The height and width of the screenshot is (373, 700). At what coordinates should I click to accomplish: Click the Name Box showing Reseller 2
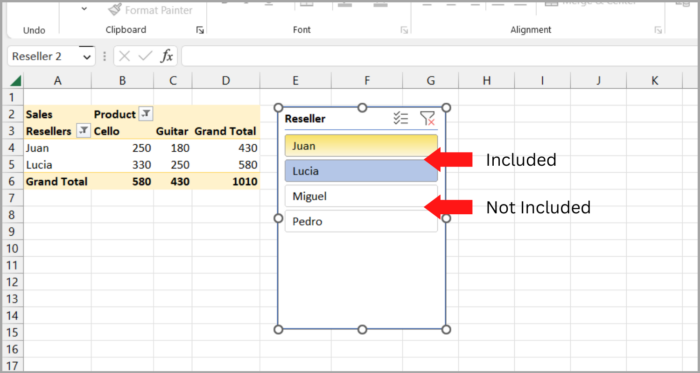pos(45,56)
